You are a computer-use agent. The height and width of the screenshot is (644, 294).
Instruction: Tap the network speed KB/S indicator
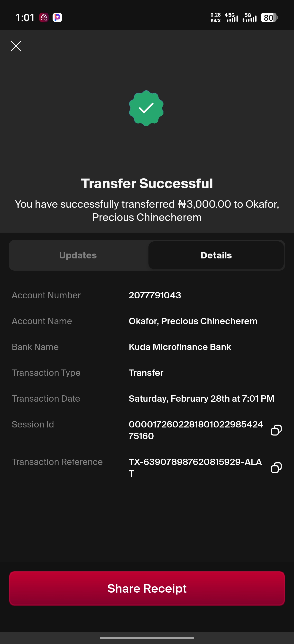216,18
